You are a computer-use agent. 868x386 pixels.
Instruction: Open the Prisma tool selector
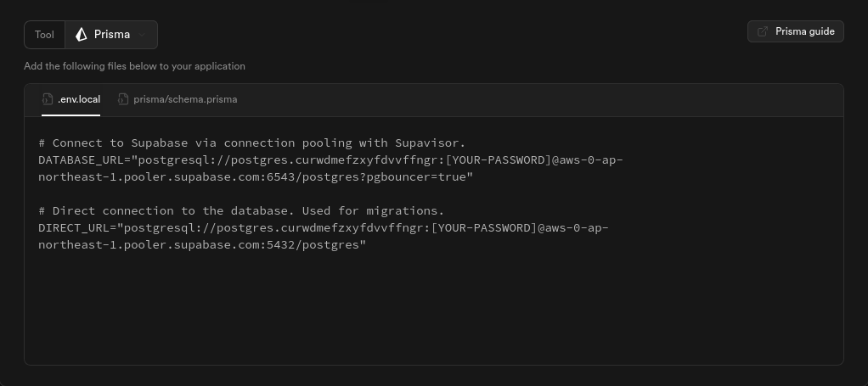pyautogui.click(x=111, y=35)
